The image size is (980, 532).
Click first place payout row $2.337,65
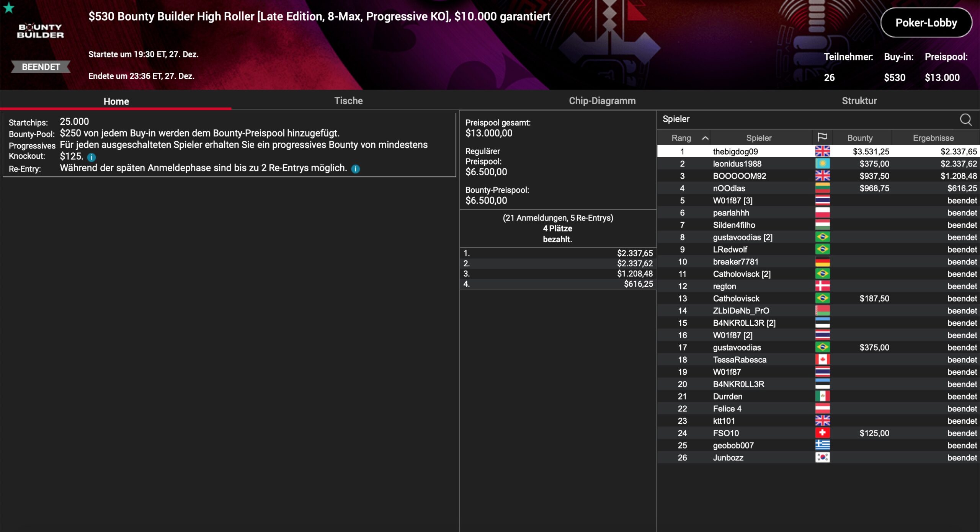(558, 253)
